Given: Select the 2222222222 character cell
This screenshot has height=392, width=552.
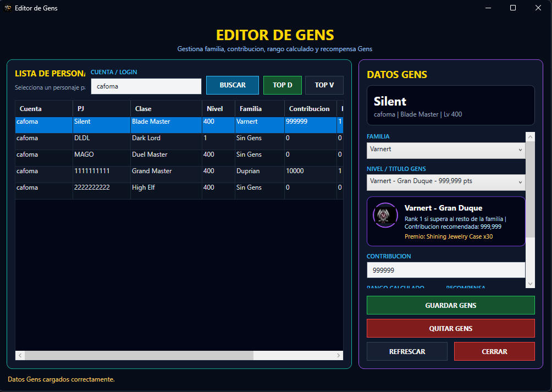Looking at the screenshot, I should 102,191.
